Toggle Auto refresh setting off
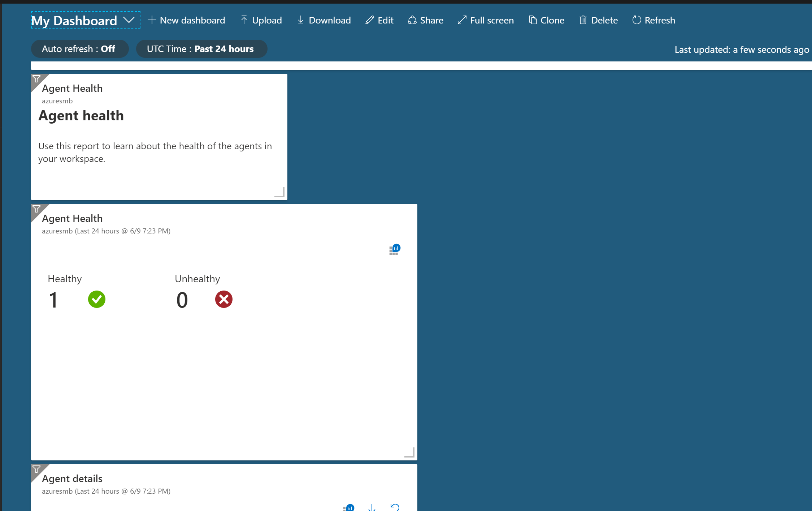This screenshot has width=812, height=511. (79, 48)
